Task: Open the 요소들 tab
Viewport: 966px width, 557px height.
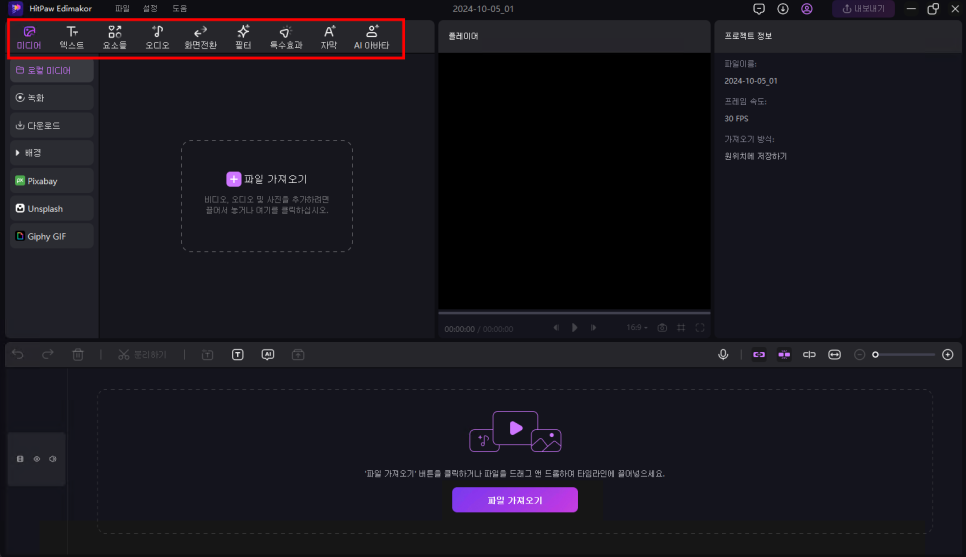Action: click(115, 38)
